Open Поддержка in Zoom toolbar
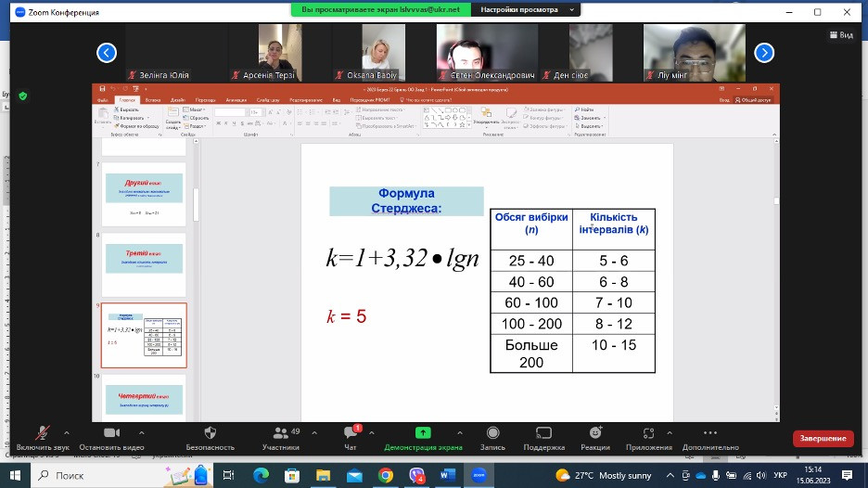The height and width of the screenshot is (488, 868). 544,438
